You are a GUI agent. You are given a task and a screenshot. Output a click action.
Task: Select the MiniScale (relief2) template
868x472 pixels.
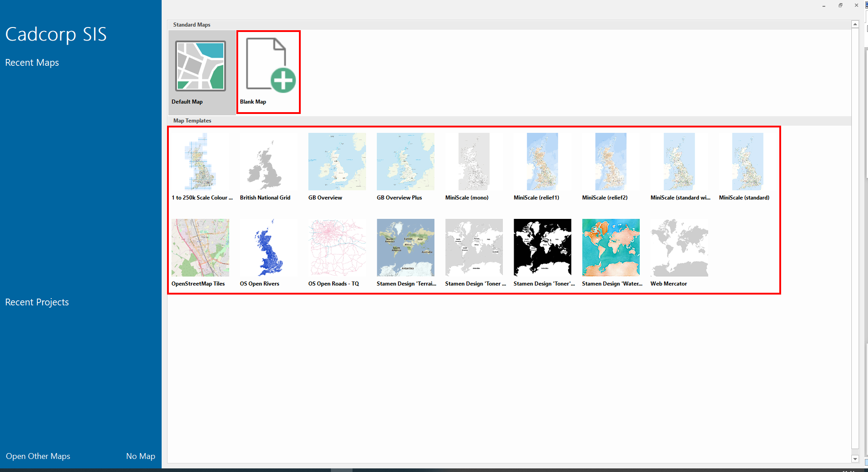click(x=610, y=161)
